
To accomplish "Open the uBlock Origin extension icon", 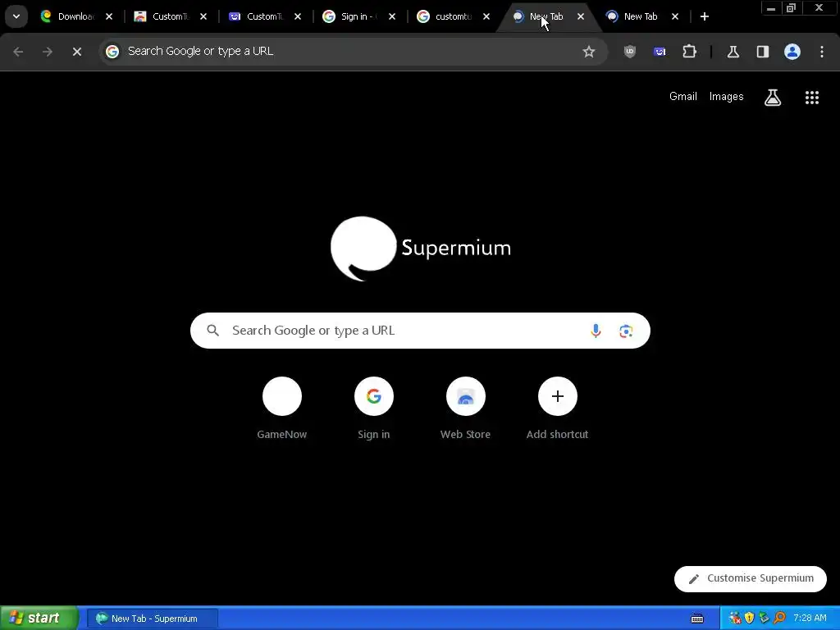I will pyautogui.click(x=630, y=52).
